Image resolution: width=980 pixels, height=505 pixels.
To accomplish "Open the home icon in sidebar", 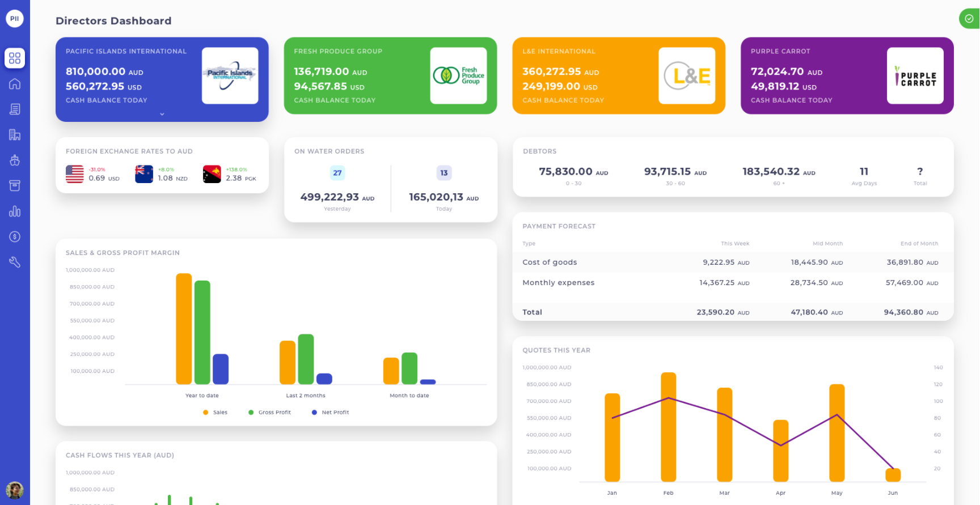I will pos(15,84).
